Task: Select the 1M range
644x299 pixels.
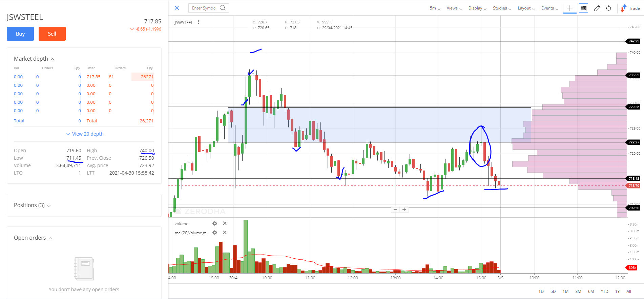Action: click(565, 292)
